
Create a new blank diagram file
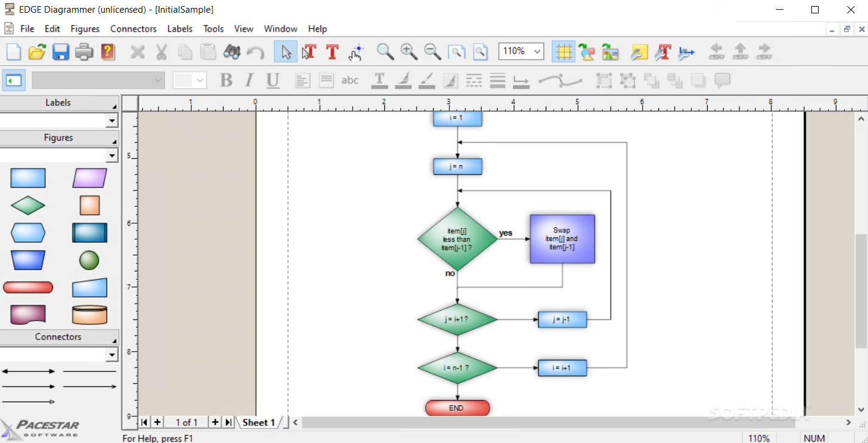click(x=13, y=52)
